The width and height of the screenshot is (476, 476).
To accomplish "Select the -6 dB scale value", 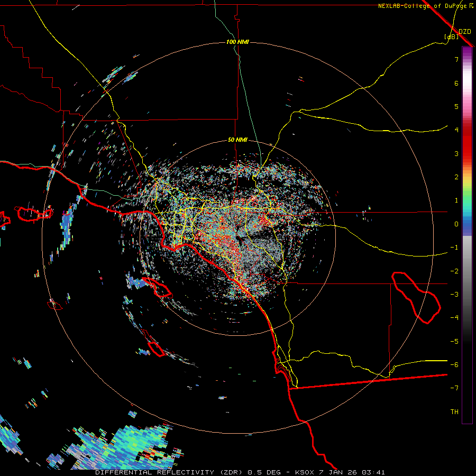I will 454,365.
